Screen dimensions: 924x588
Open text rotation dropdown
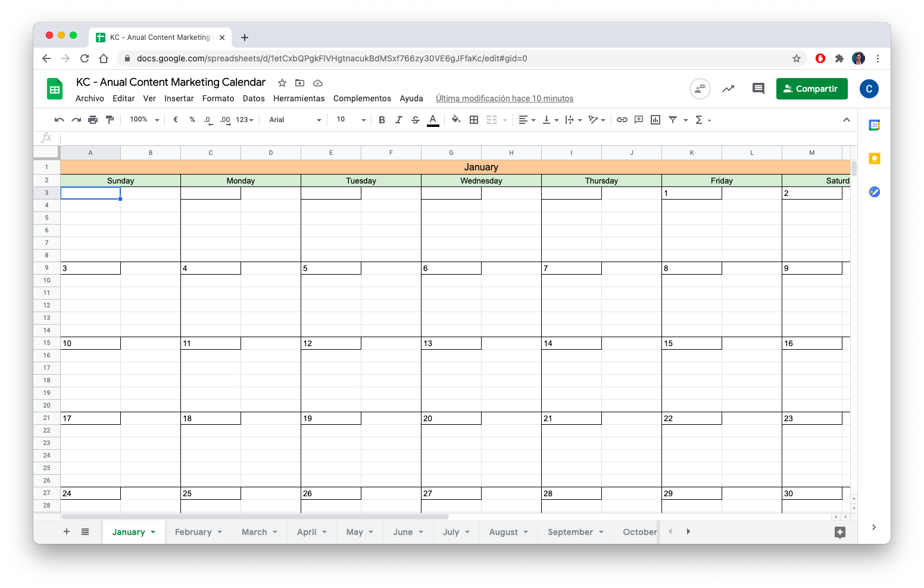[597, 120]
